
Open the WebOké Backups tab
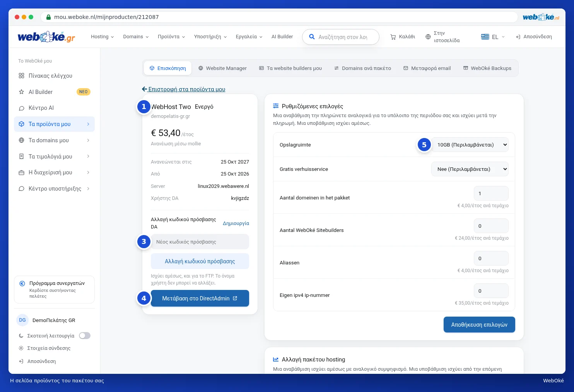tap(487, 68)
